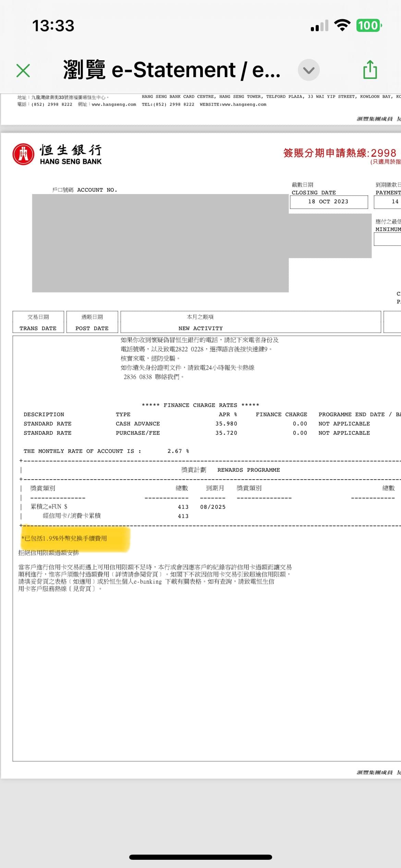Screen dimensions: 401x868
Task: Select the PURCHASE/FEE type entry
Action: [x=138, y=433]
